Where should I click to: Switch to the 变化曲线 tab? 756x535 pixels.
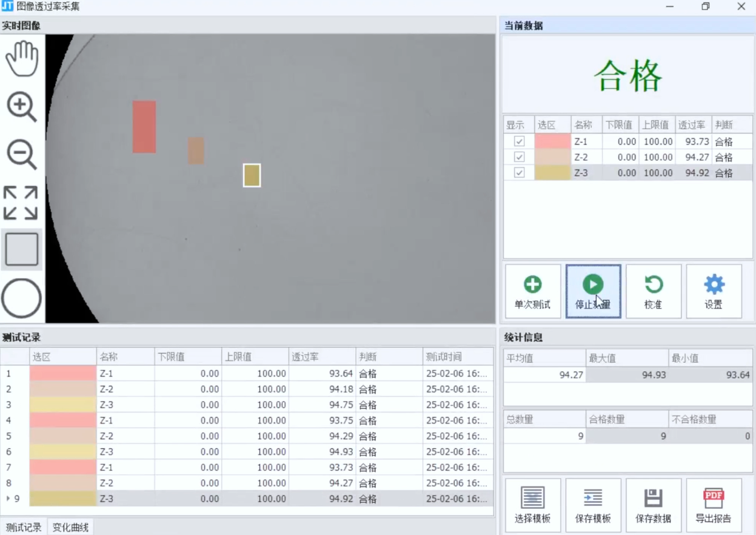pos(70,527)
